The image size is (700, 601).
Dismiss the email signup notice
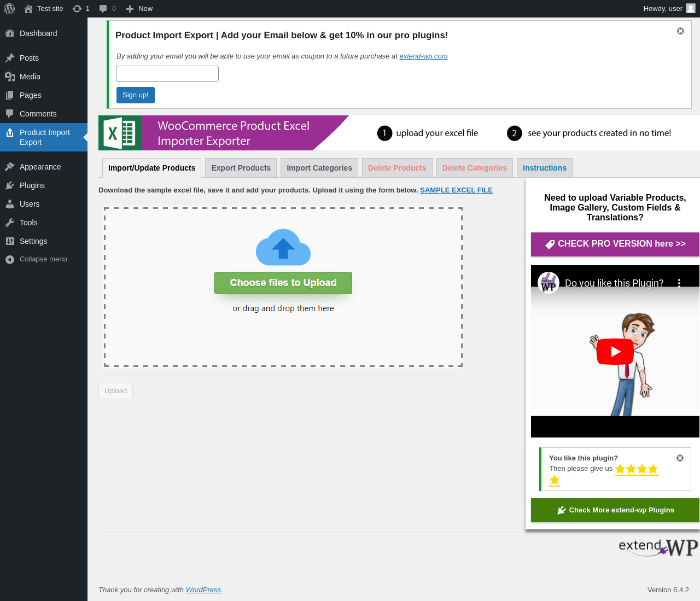680,31
